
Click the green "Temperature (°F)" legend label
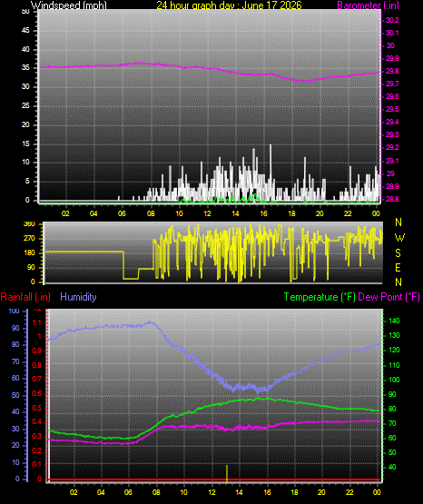(x=320, y=297)
